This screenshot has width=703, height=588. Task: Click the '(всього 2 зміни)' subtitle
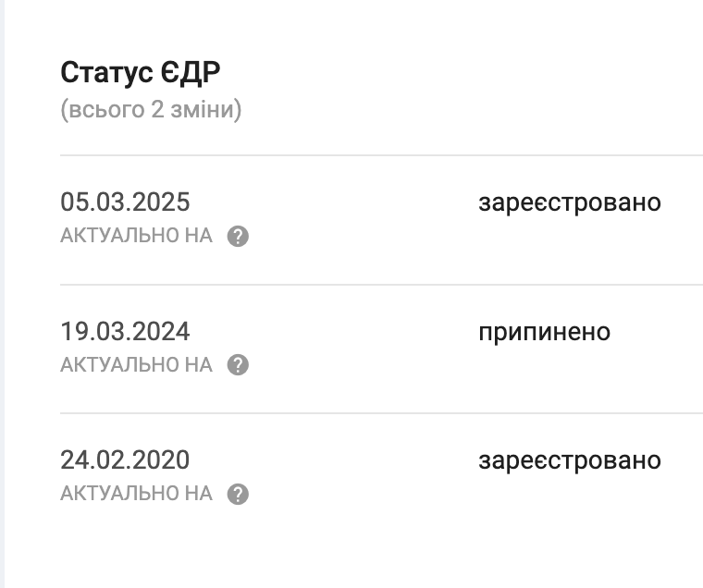click(x=151, y=110)
